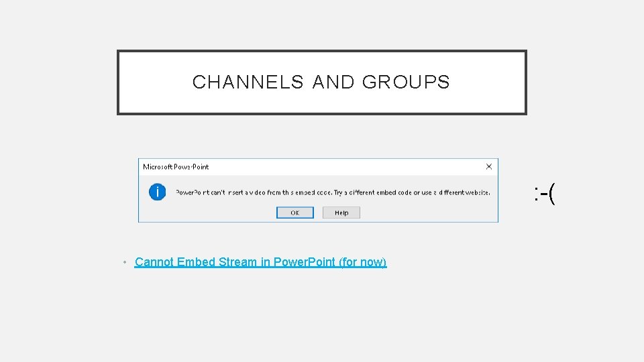Screen dimensions: 644x362
Task: Click the embed code error message text
Action: [x=333, y=192]
